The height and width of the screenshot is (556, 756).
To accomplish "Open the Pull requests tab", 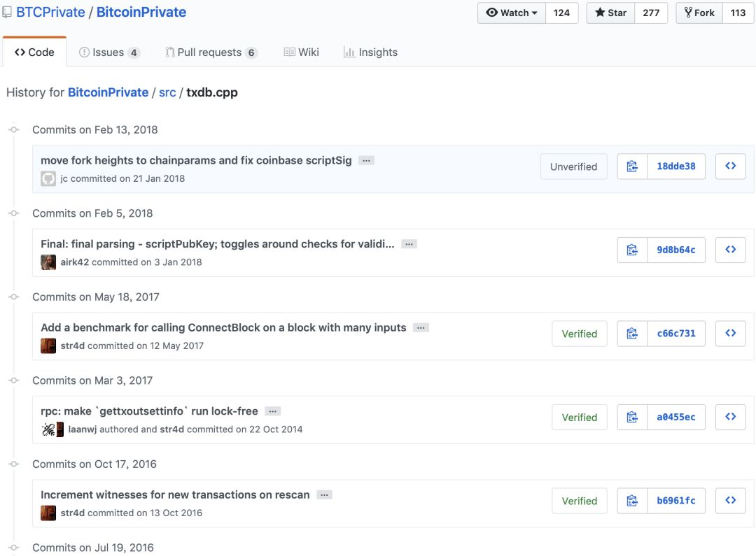I will (x=211, y=52).
